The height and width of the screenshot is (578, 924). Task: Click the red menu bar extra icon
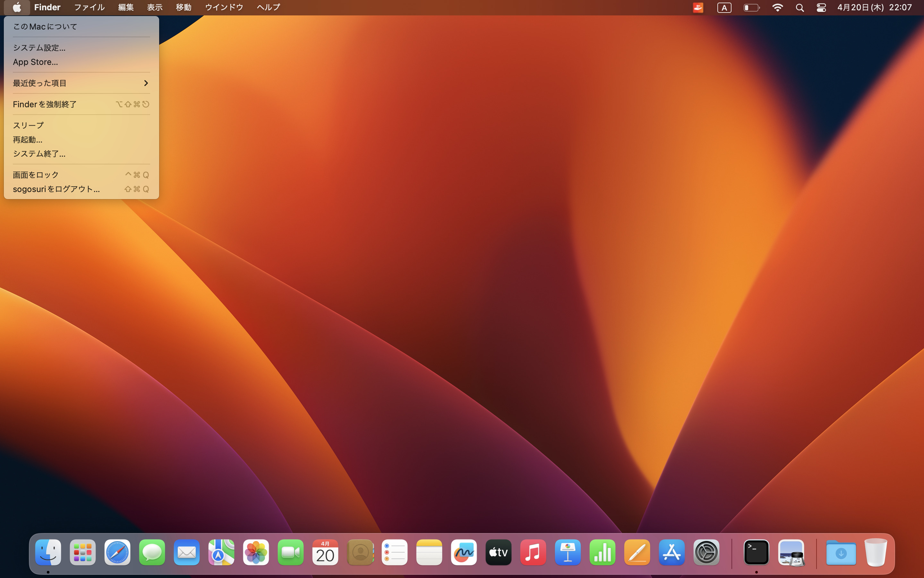(698, 8)
